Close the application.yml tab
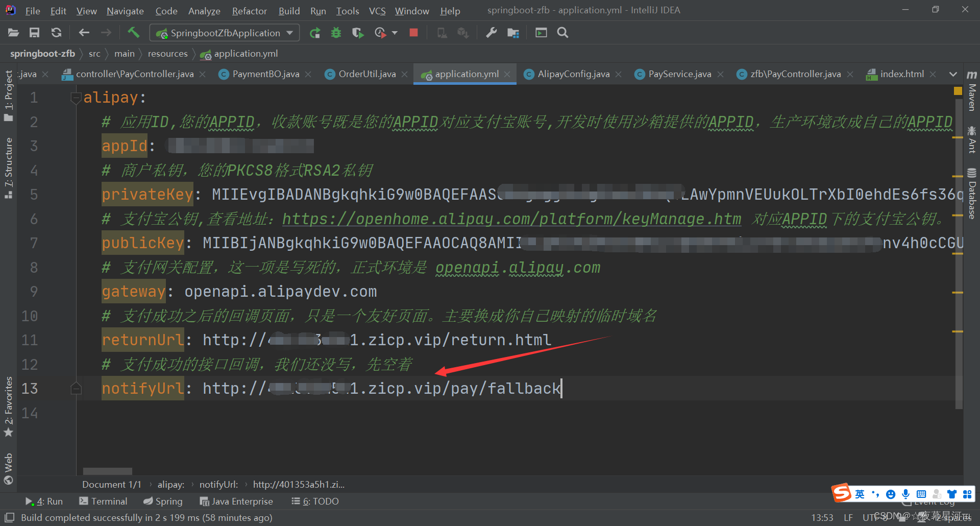Image resolution: width=980 pixels, height=526 pixels. click(x=507, y=75)
